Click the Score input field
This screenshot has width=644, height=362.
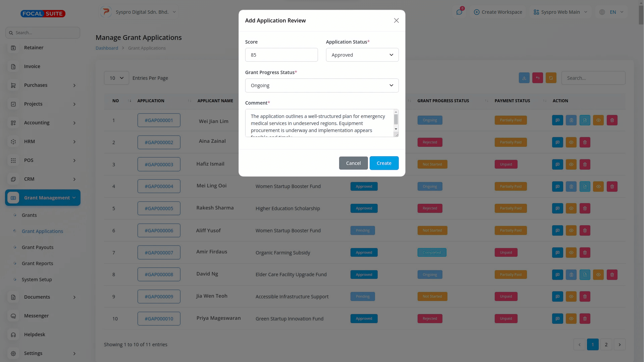point(281,55)
